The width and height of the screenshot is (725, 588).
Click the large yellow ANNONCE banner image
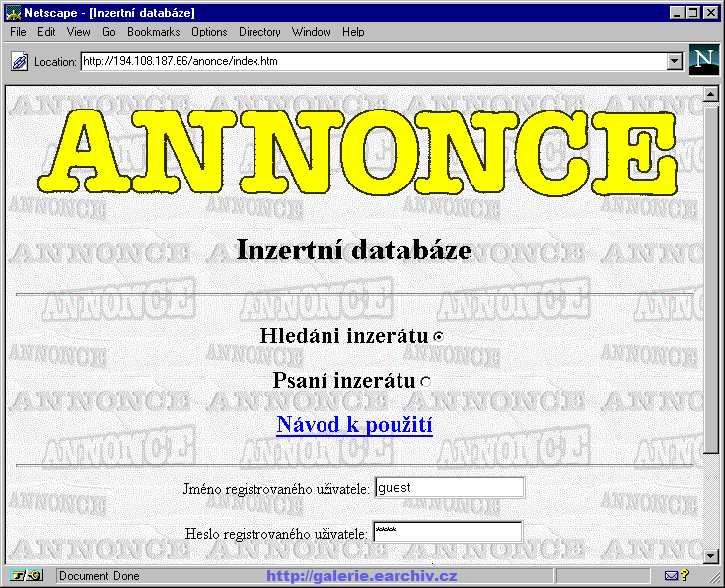[x=357, y=152]
